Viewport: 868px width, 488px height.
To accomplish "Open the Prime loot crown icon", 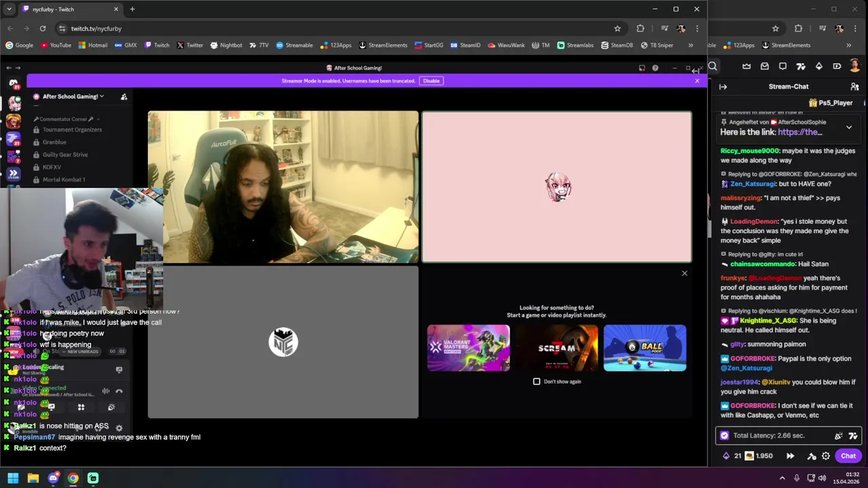I will click(747, 66).
